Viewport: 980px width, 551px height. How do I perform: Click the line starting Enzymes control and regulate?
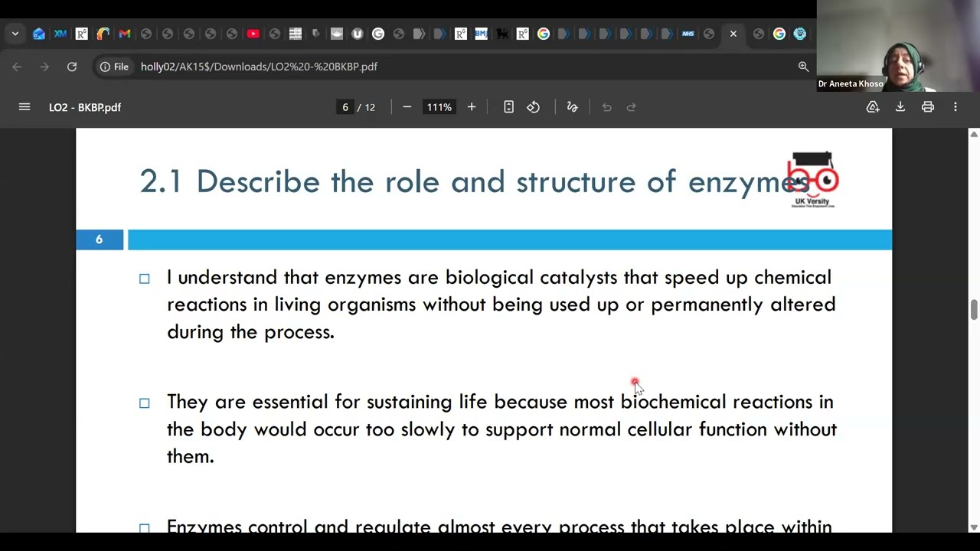coord(498,527)
